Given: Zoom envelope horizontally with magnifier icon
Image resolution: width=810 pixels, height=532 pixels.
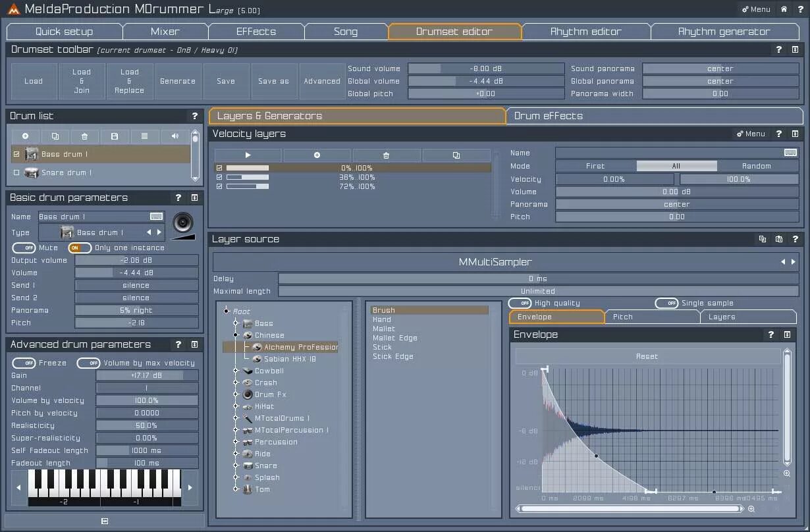Looking at the screenshot, I should click(751, 509).
